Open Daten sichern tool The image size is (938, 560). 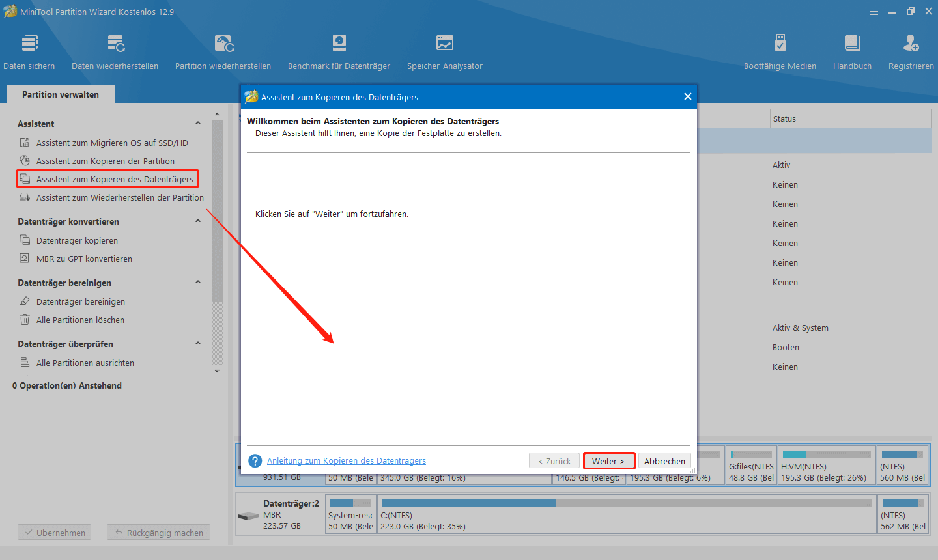[x=29, y=52]
